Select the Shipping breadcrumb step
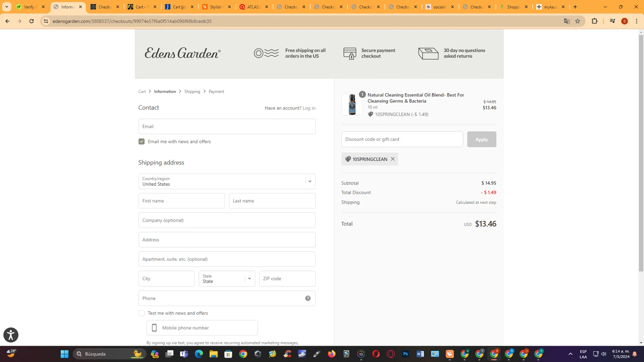The width and height of the screenshot is (644, 362). point(192,91)
